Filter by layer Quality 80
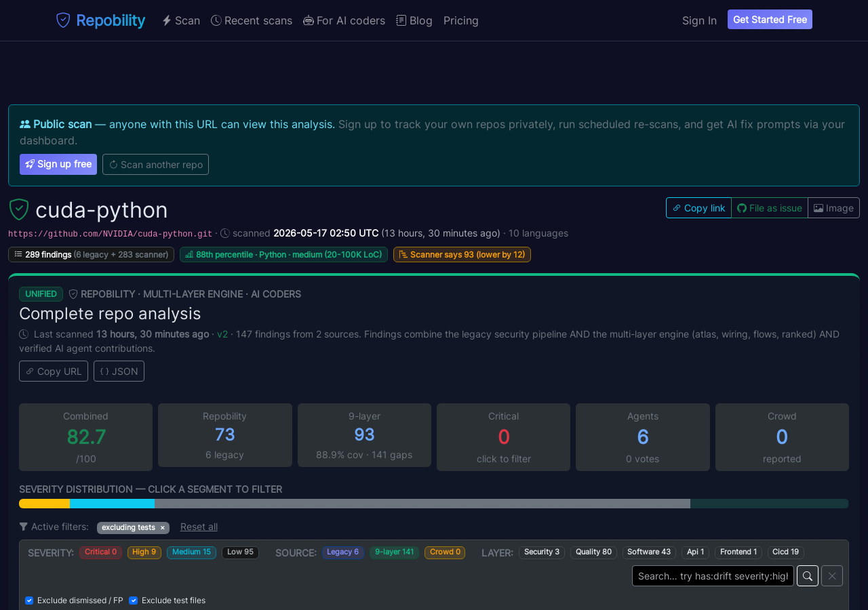The height and width of the screenshot is (610, 868). (593, 552)
